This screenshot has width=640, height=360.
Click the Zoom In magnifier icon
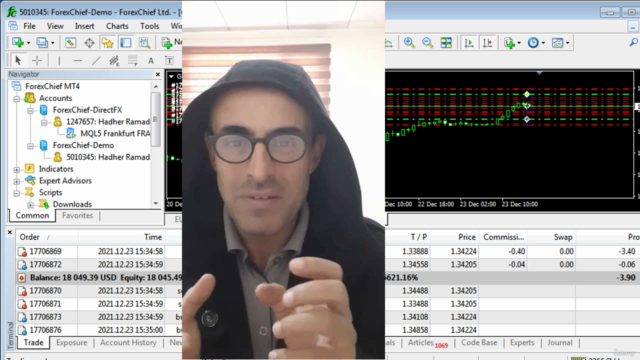click(x=409, y=42)
